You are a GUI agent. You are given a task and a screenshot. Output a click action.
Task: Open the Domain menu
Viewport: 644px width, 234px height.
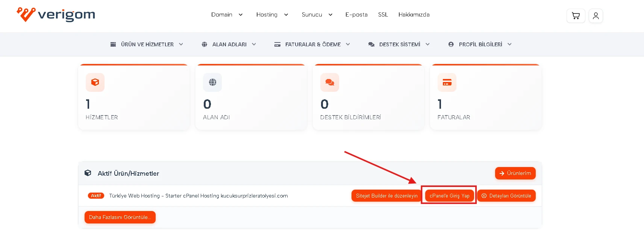click(x=222, y=15)
